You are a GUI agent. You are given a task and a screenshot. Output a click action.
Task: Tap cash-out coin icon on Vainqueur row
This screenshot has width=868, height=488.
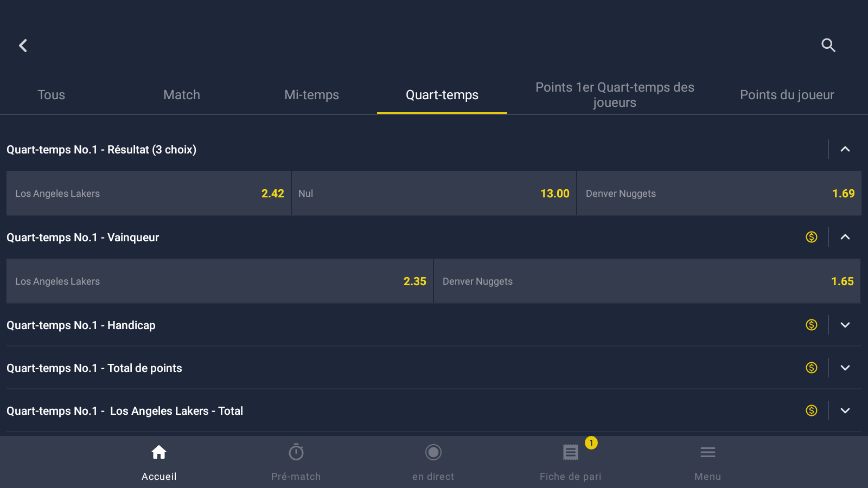812,237
